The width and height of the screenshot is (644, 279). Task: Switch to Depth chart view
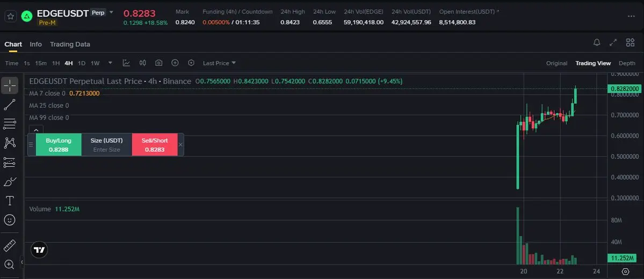click(x=627, y=63)
